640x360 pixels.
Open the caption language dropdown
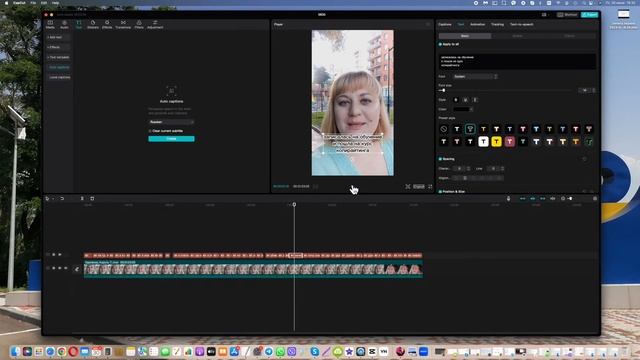[171, 122]
